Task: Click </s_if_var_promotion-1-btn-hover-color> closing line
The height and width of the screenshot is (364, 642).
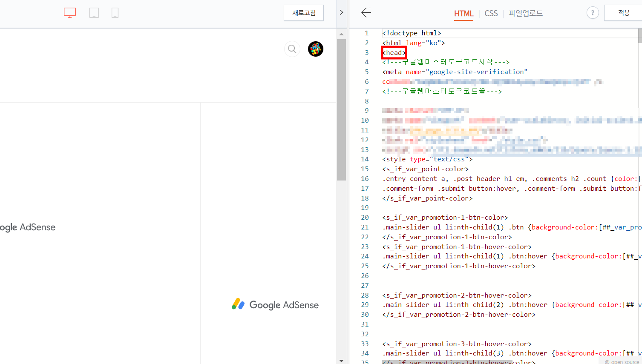Action: [459, 266]
